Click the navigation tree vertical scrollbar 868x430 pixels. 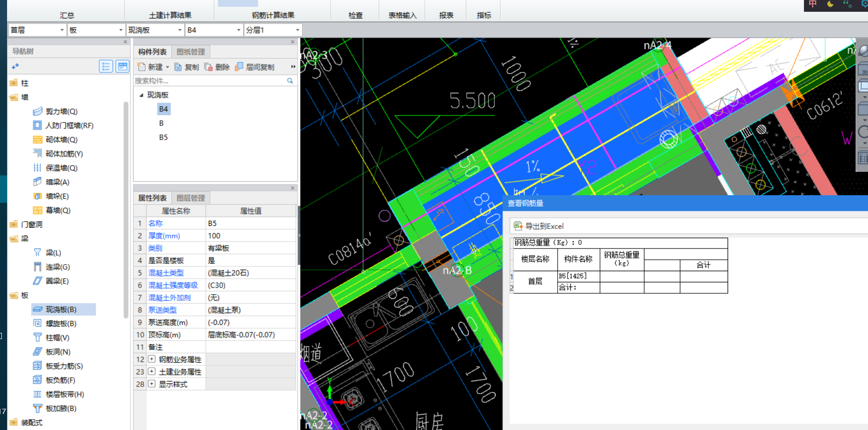click(x=126, y=210)
